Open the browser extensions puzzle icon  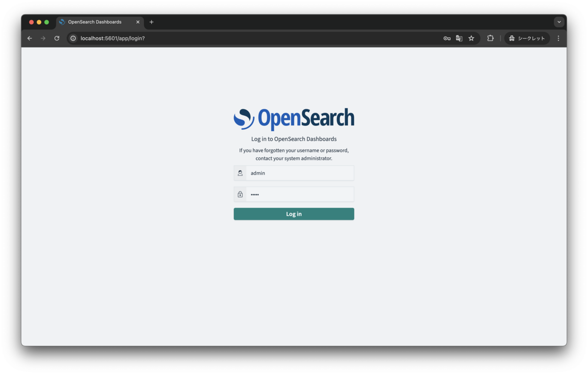click(490, 38)
